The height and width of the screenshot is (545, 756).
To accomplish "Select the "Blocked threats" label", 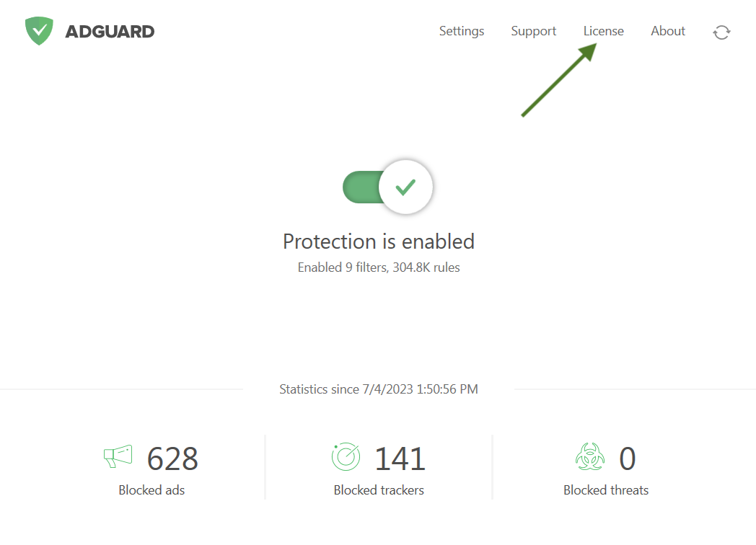I will point(606,490).
